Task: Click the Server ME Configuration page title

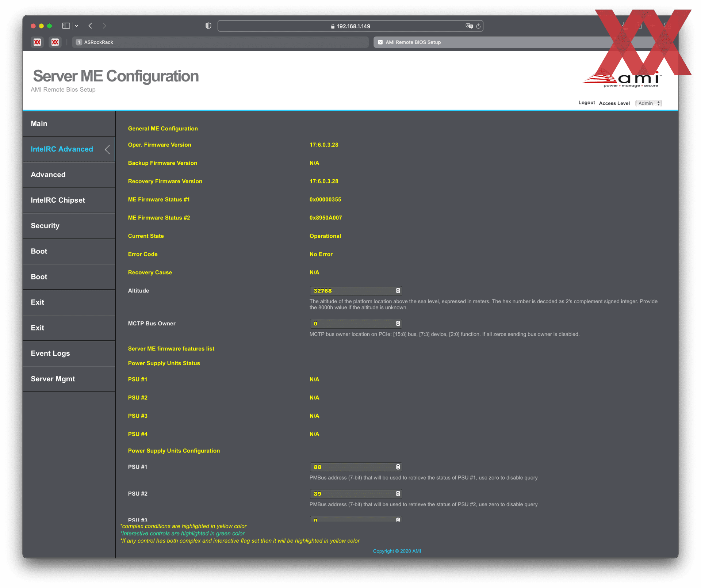Action: 116,76
